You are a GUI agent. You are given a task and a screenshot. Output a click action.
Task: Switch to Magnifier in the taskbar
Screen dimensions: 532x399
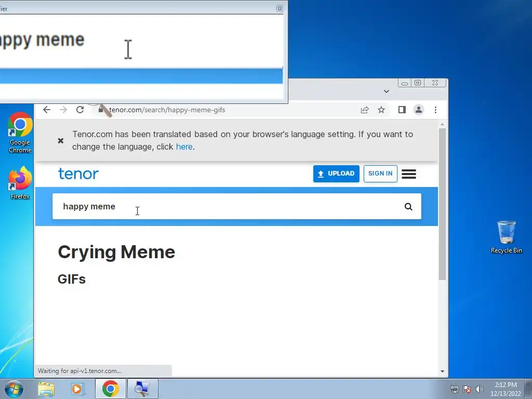[x=142, y=389]
